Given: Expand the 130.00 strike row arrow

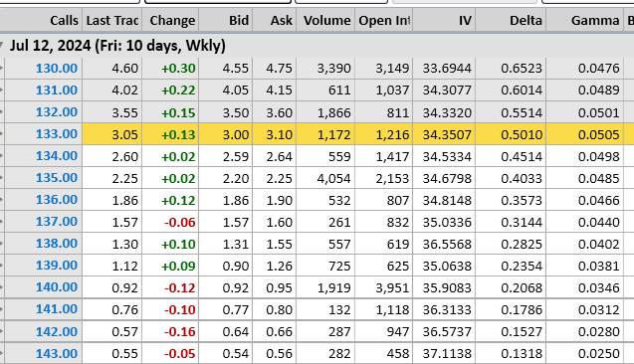Looking at the screenshot, I should (1, 69).
